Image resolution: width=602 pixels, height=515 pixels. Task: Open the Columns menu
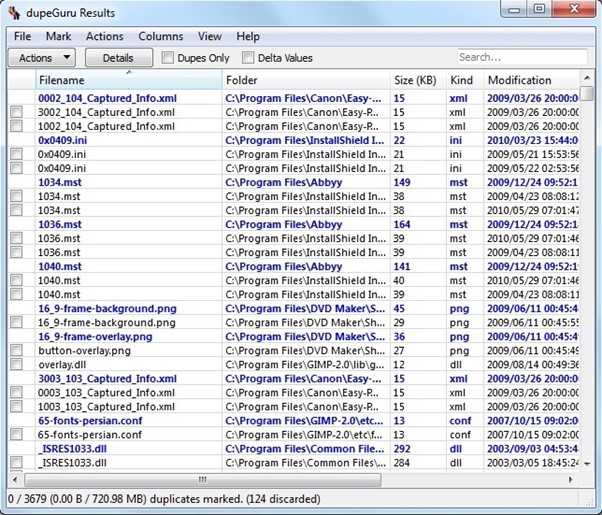coord(160,36)
